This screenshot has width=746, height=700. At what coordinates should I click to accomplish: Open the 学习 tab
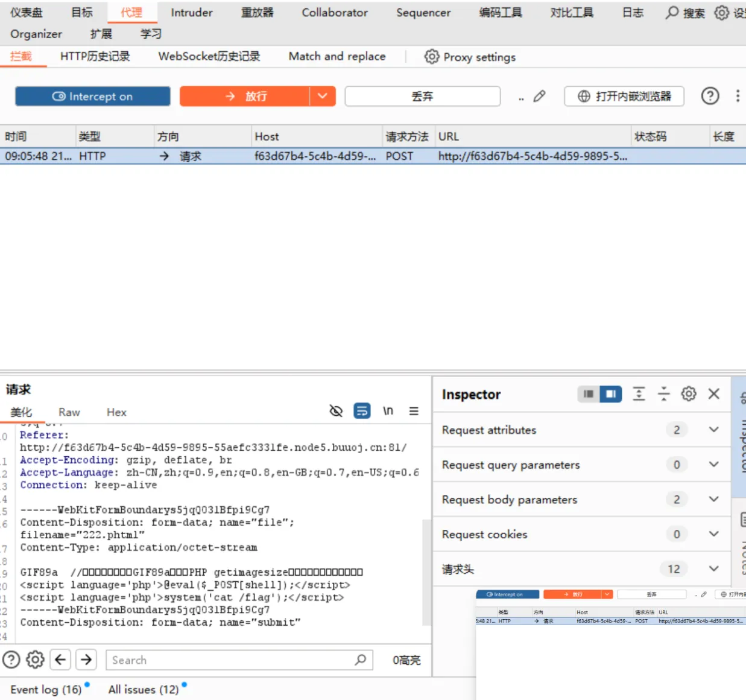(x=151, y=34)
